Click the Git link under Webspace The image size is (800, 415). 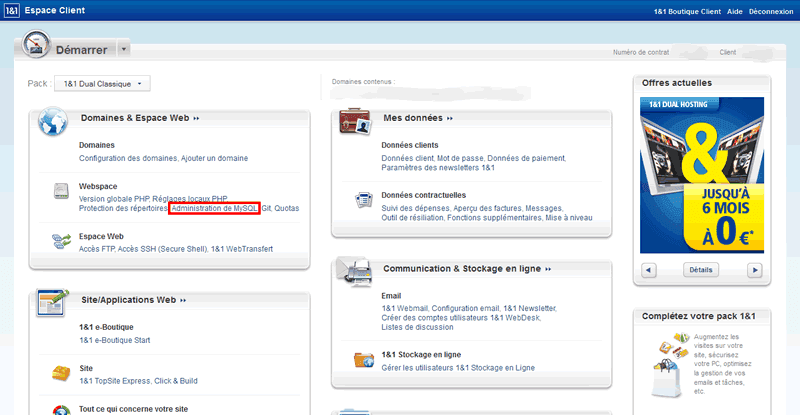[266, 208]
